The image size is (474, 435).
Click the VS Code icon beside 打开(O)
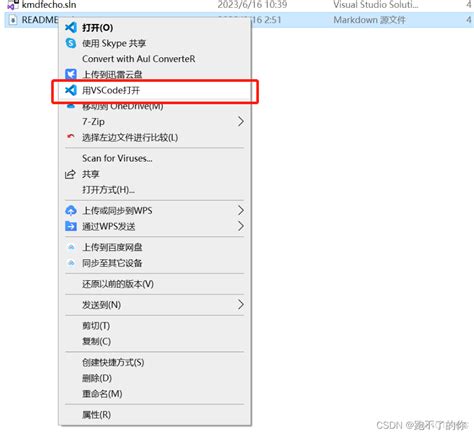[x=71, y=27]
